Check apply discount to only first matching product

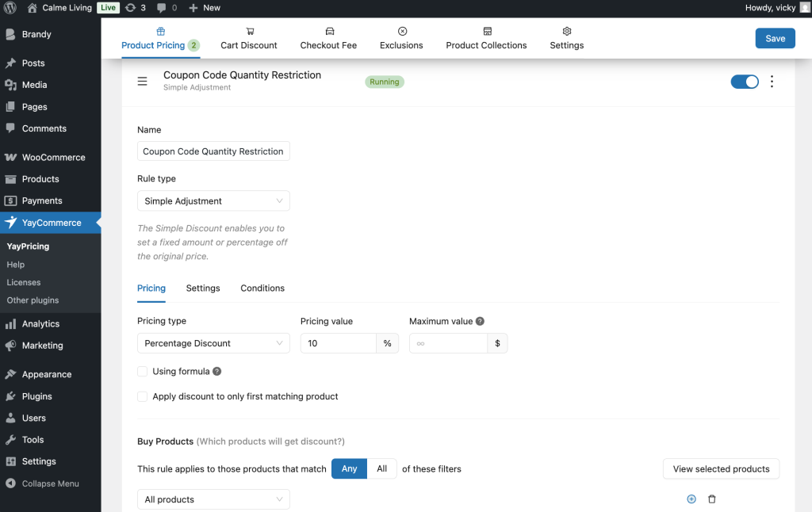(142, 396)
